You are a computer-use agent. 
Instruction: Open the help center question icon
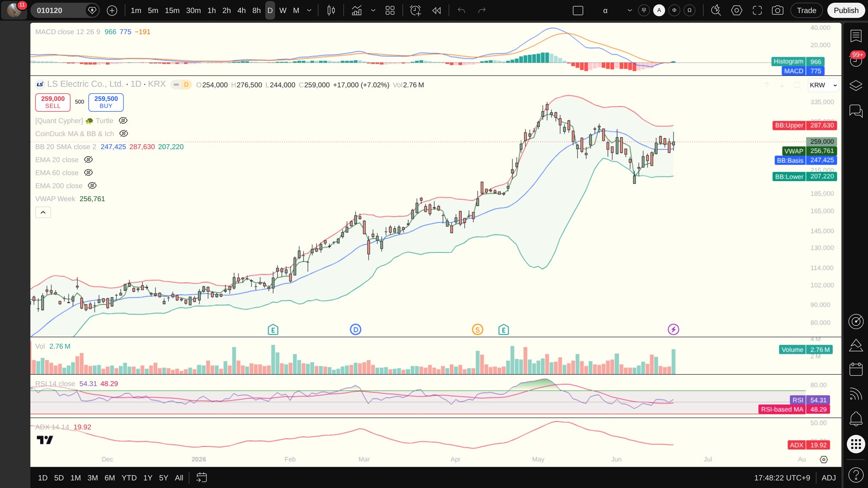click(856, 476)
